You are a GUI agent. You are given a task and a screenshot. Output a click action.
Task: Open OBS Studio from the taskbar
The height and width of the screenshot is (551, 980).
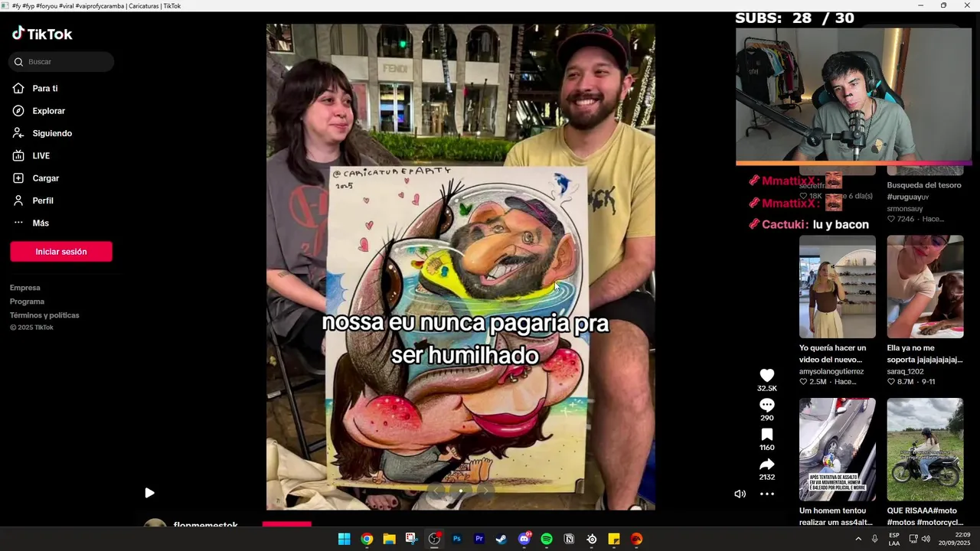(434, 539)
